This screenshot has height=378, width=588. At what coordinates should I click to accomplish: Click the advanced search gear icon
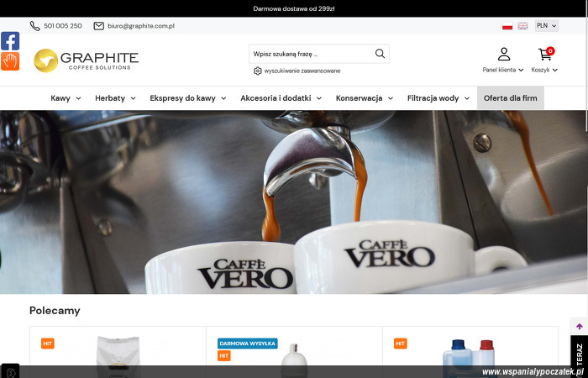point(258,71)
